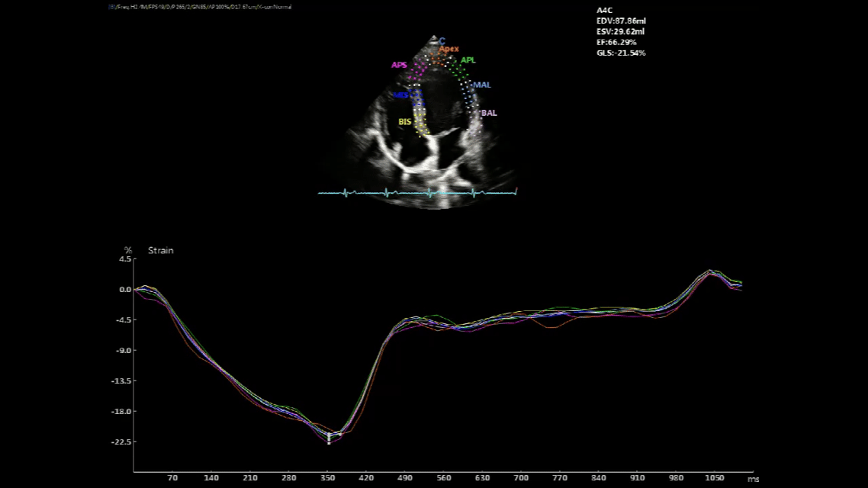Click the yellow BIS segment label
Screen dimensions: 868x488
click(405, 122)
